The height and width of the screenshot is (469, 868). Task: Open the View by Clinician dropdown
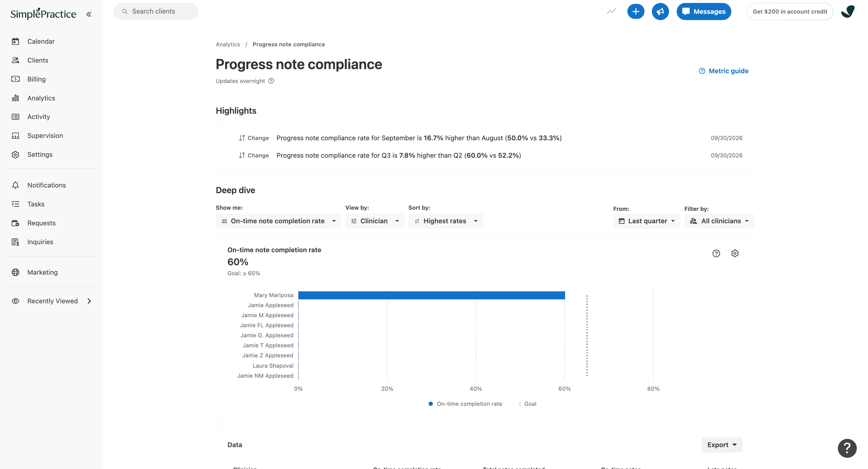pos(375,221)
